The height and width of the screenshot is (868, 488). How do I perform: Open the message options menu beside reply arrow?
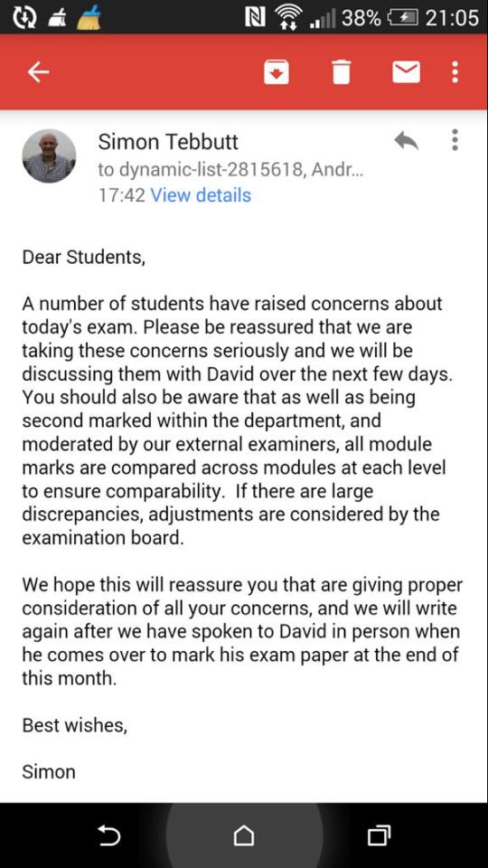click(x=455, y=140)
